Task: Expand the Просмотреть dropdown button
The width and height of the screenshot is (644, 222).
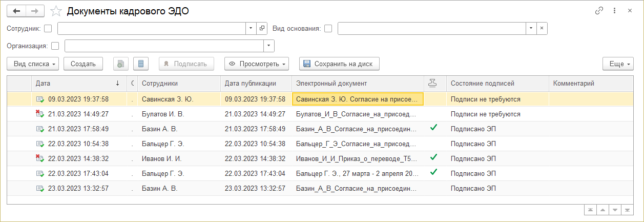Action: pyautogui.click(x=257, y=64)
